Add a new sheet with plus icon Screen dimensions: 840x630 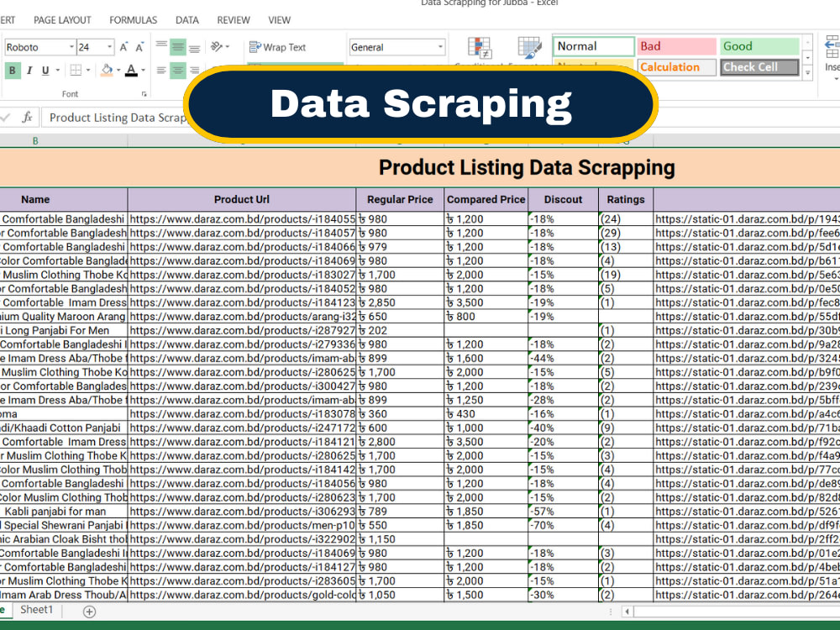point(90,612)
